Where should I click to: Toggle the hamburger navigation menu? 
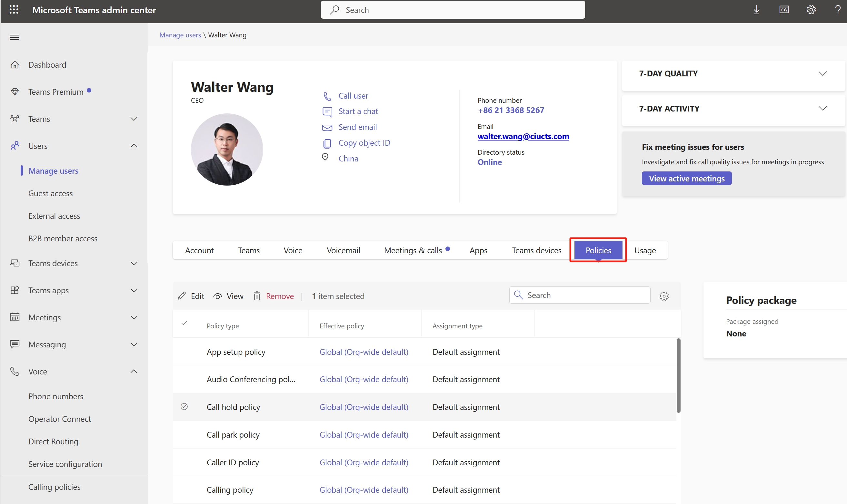pos(14,37)
